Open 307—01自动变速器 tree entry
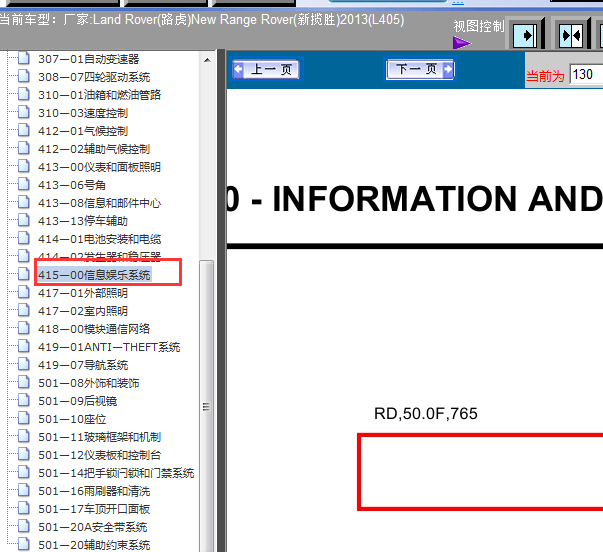This screenshot has width=603, height=552. click(x=88, y=59)
